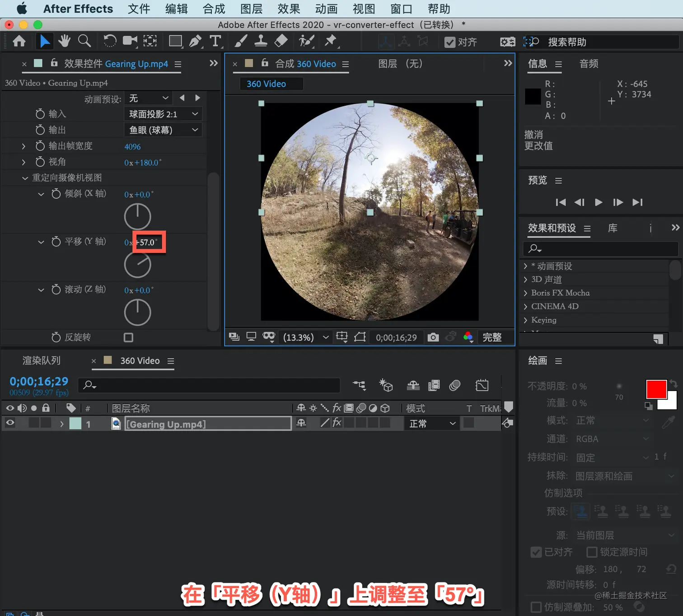
Task: Click the red foreground color swatch
Action: (x=656, y=389)
